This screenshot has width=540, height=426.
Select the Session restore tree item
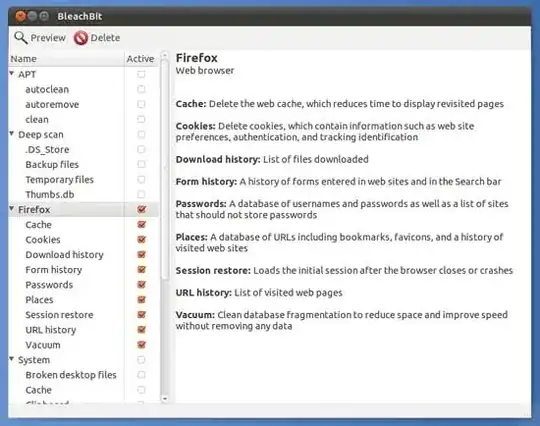click(x=59, y=315)
